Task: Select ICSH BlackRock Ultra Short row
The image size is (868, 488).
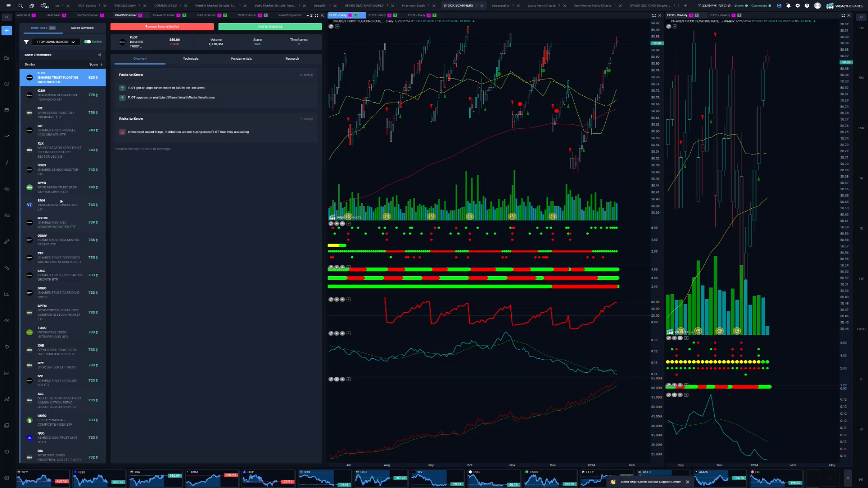Action: tap(63, 95)
